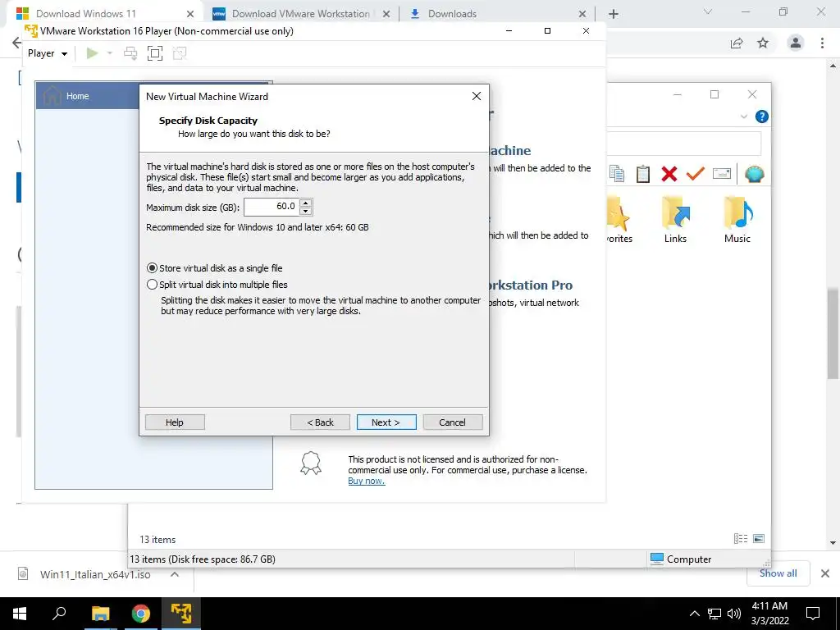The image size is (840, 630).
Task: Click the Unity mode icon in VMware toolbar
Action: pyautogui.click(x=180, y=53)
